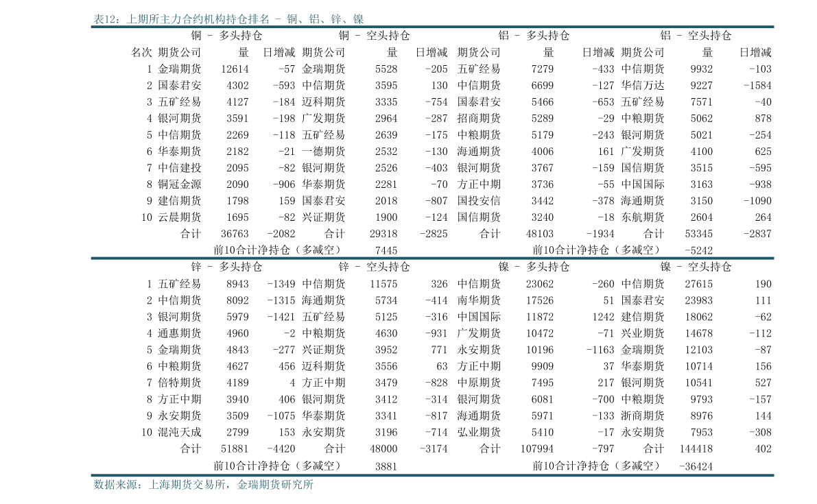Click the bottom teal line above data source
This screenshot has height=504, width=817.
click(432, 475)
